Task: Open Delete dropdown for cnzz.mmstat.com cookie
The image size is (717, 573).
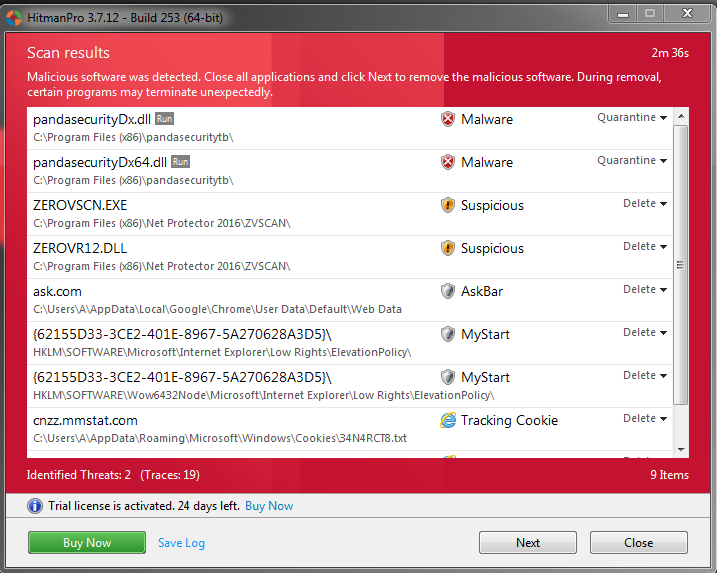Action: point(645,418)
